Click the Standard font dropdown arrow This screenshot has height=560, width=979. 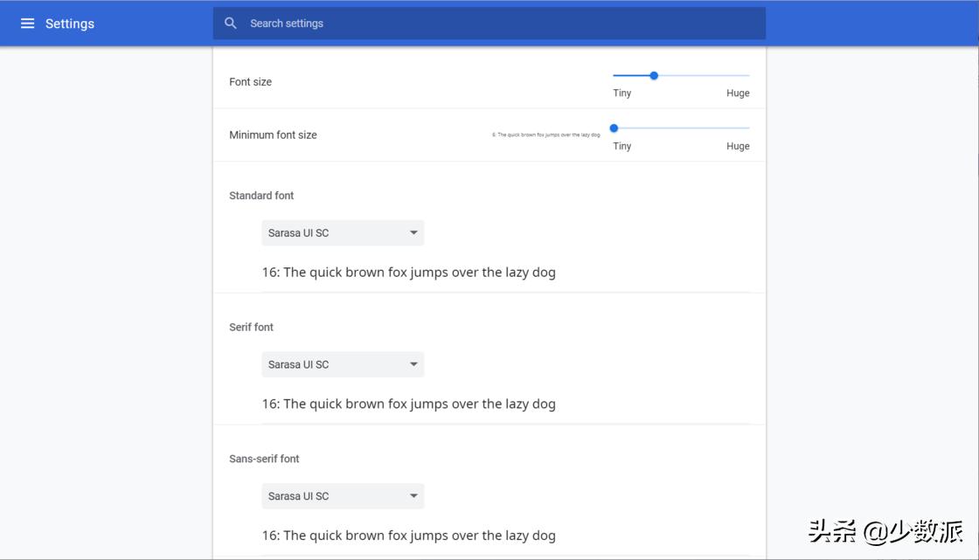pos(413,233)
